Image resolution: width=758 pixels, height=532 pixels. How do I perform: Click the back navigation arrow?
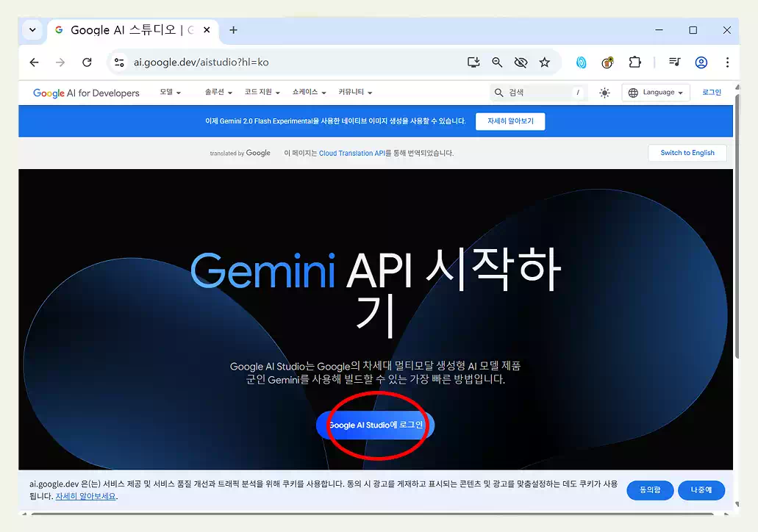34,62
